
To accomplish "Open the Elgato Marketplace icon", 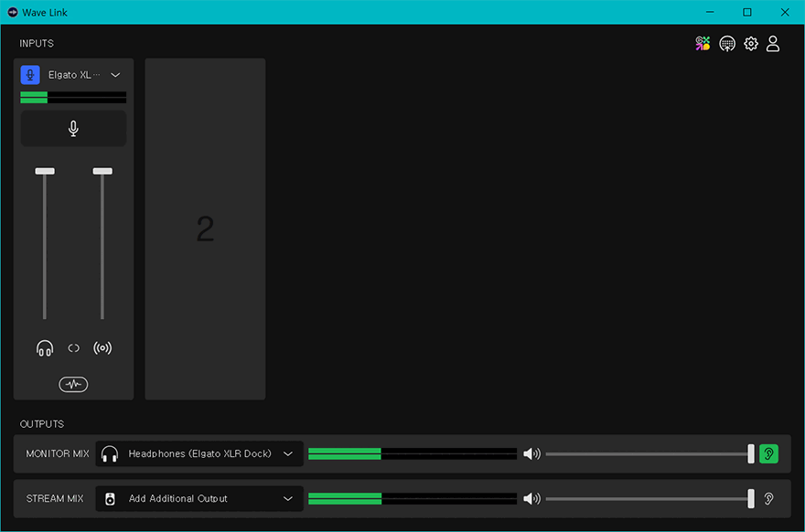I will pyautogui.click(x=703, y=44).
